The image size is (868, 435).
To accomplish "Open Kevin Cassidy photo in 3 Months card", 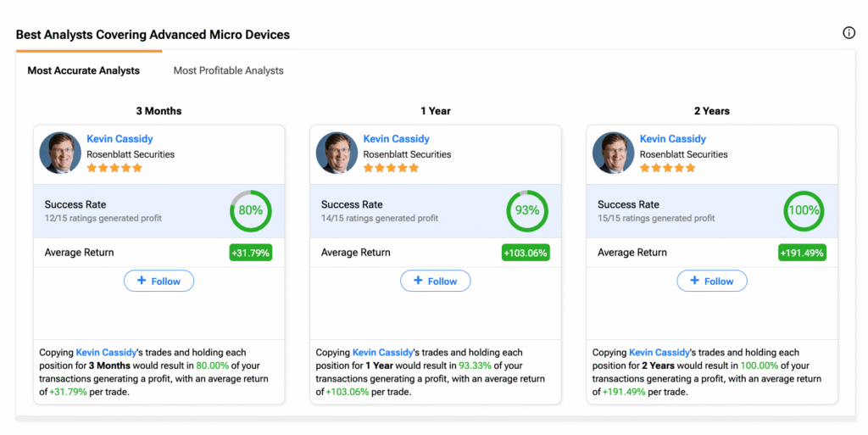I will point(60,153).
